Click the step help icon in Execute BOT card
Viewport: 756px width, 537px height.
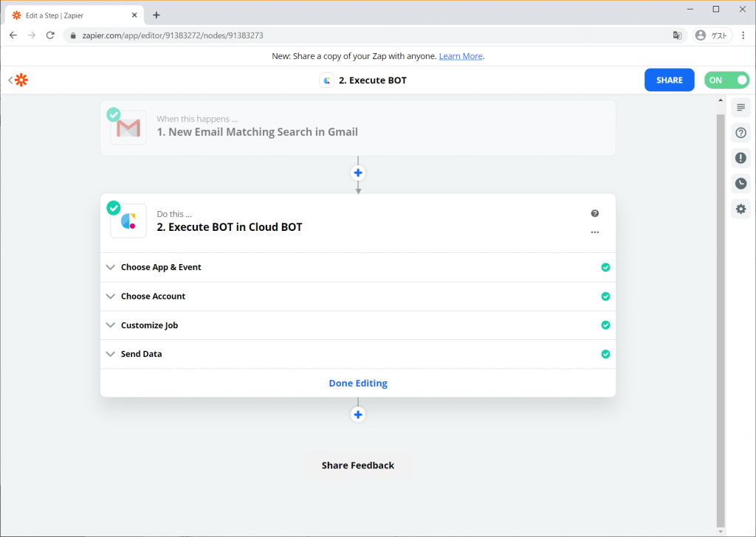click(595, 214)
